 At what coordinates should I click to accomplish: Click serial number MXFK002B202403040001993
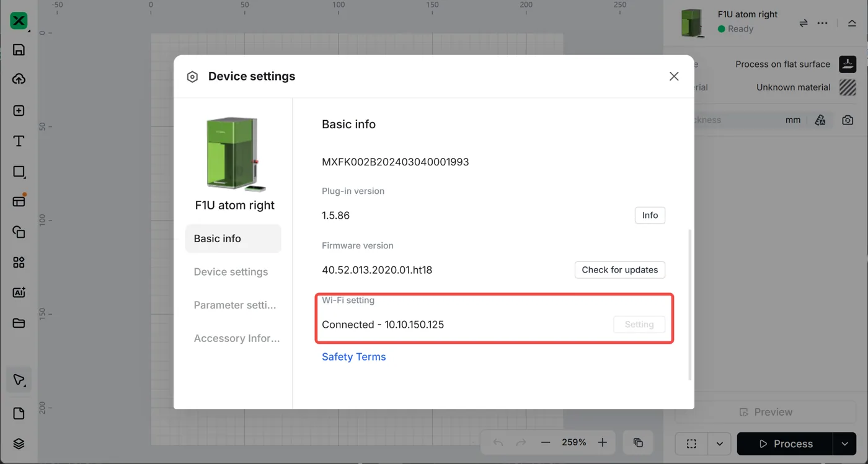pyautogui.click(x=396, y=162)
